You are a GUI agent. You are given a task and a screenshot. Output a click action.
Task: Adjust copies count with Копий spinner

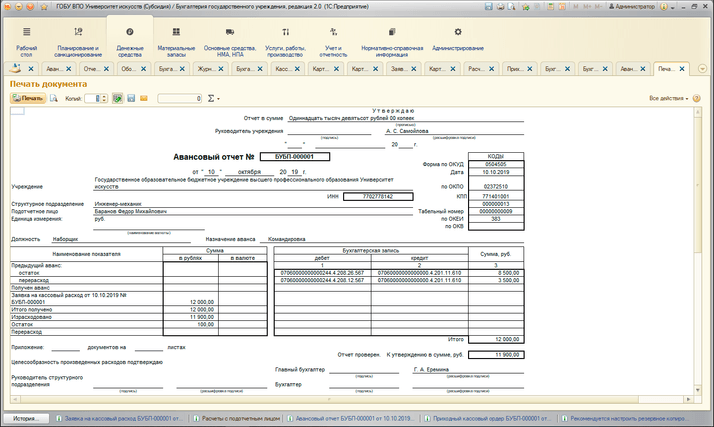click(x=103, y=99)
